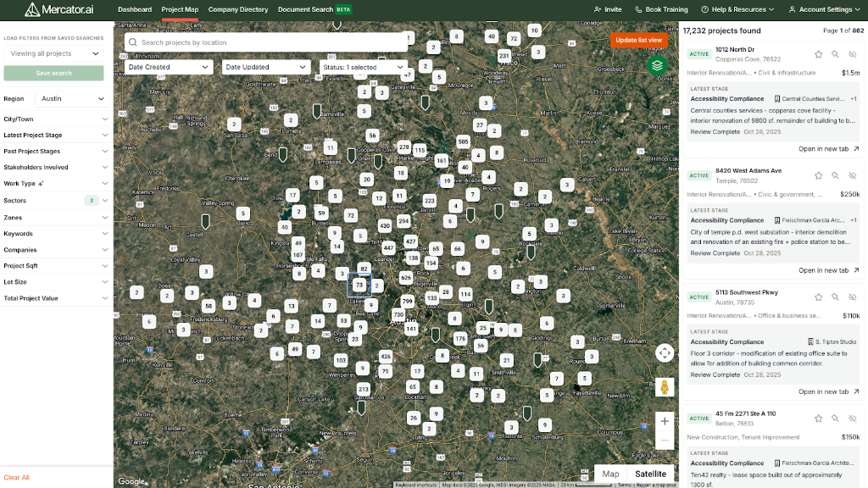
Task: Expand the Past Project Stages filter
Action: (x=55, y=151)
